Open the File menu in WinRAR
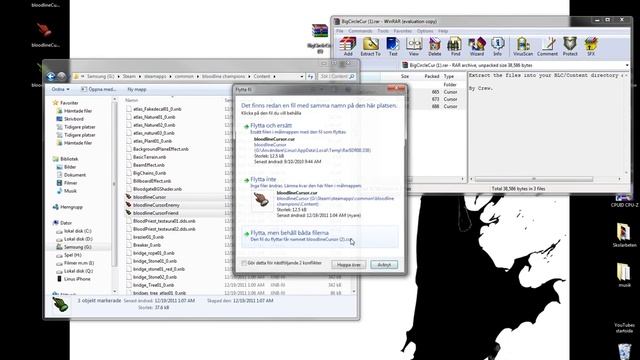This screenshot has height=360, width=640. [340, 31]
